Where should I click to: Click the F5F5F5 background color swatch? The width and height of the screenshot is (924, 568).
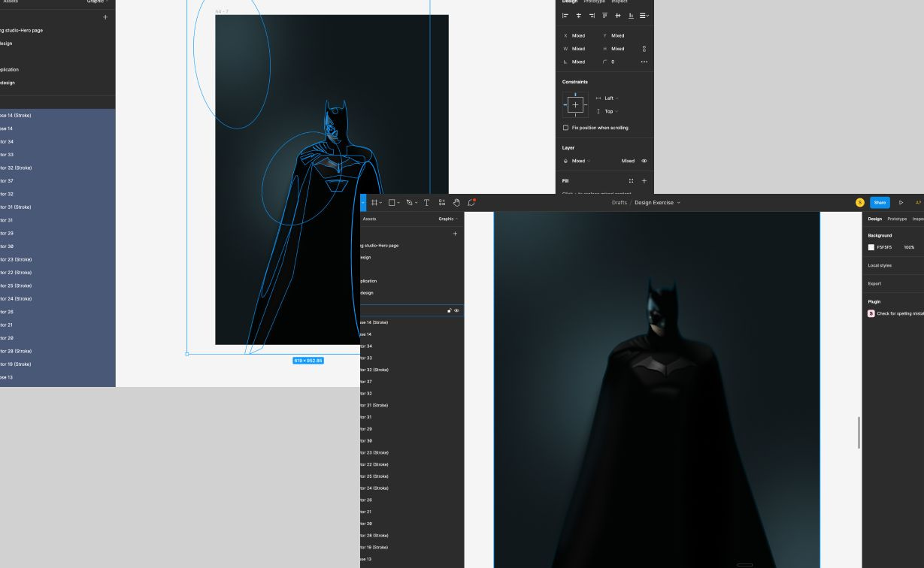(x=871, y=247)
